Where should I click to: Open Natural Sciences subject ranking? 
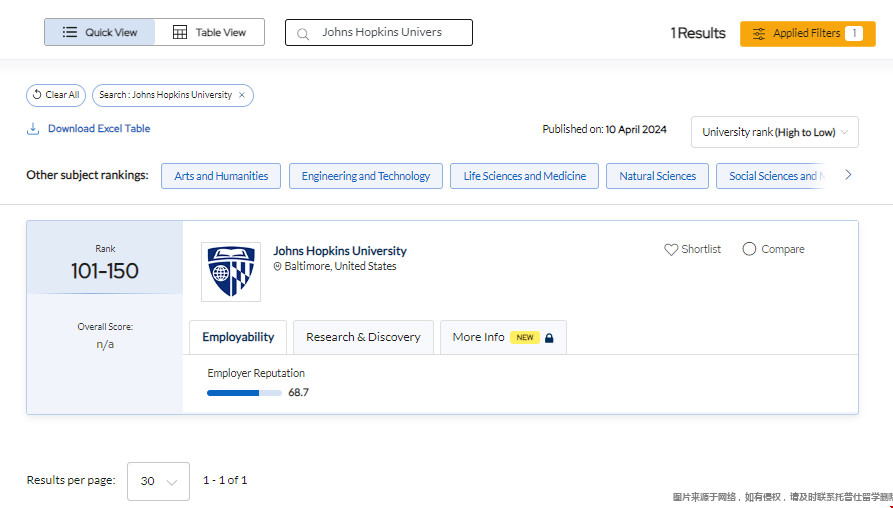coord(657,176)
